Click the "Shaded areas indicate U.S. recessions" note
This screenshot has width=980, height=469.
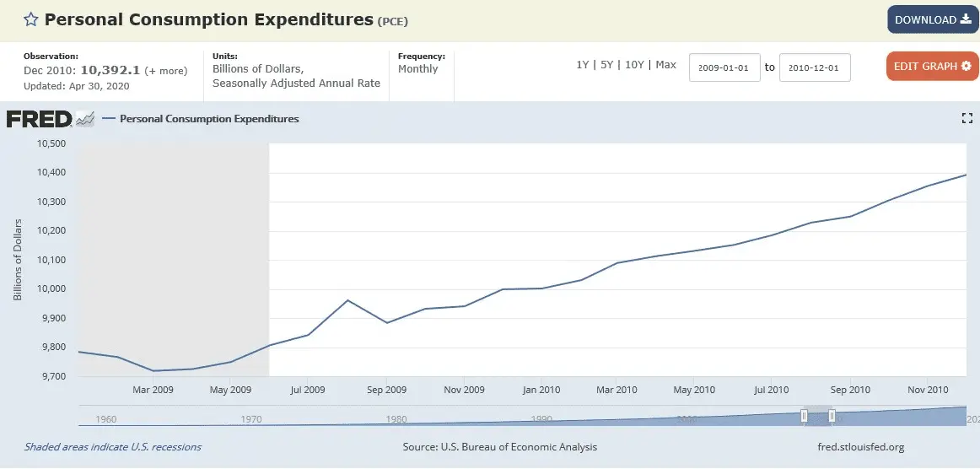113,447
